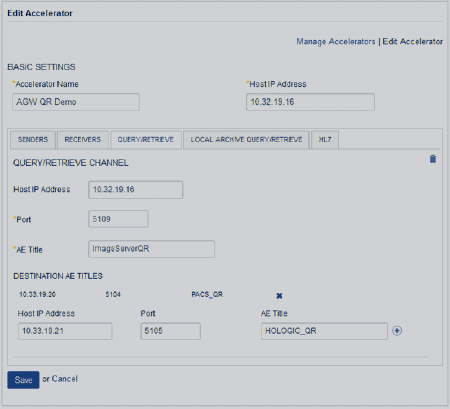450x409 pixels.
Task: Select the Query/Retrieve tab
Action: 146,140
